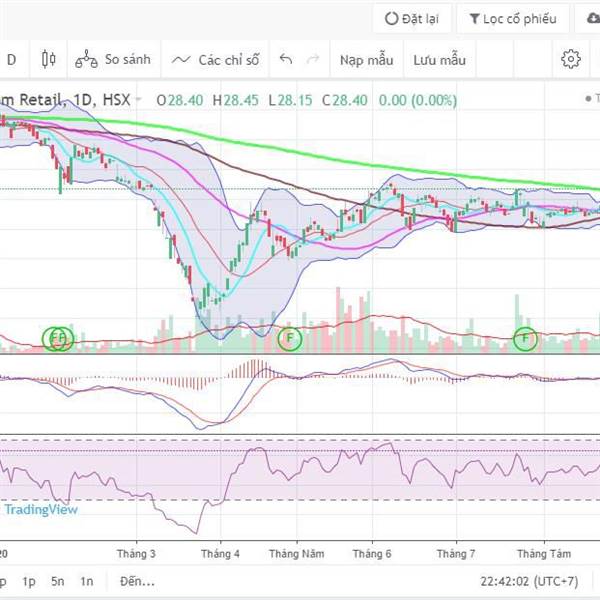Open chart settings gear icon
Image resolution: width=600 pixels, height=600 pixels.
pyautogui.click(x=571, y=59)
